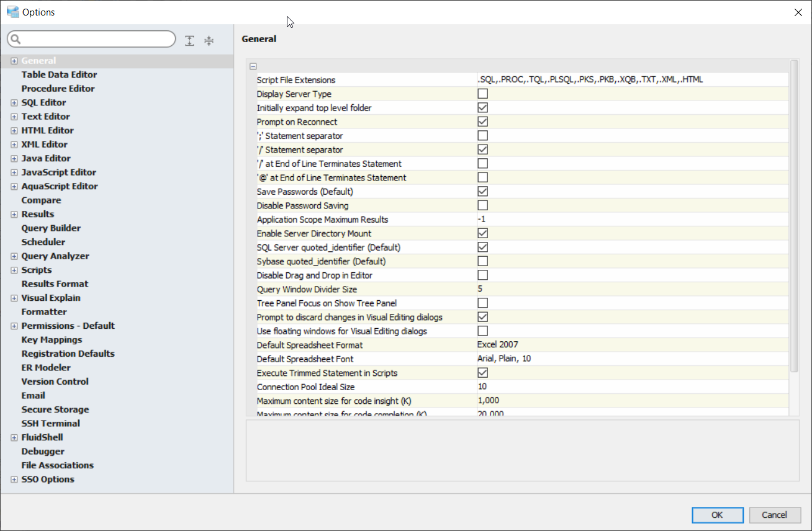This screenshot has height=531, width=812.
Task: Click the search magnifier icon
Action: (16, 40)
